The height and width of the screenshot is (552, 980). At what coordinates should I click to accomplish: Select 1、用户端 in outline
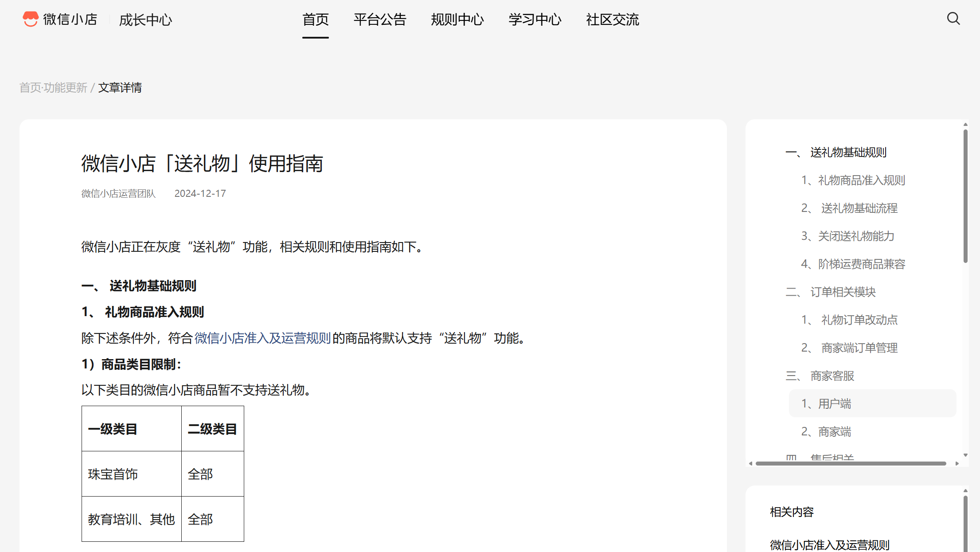pos(872,403)
